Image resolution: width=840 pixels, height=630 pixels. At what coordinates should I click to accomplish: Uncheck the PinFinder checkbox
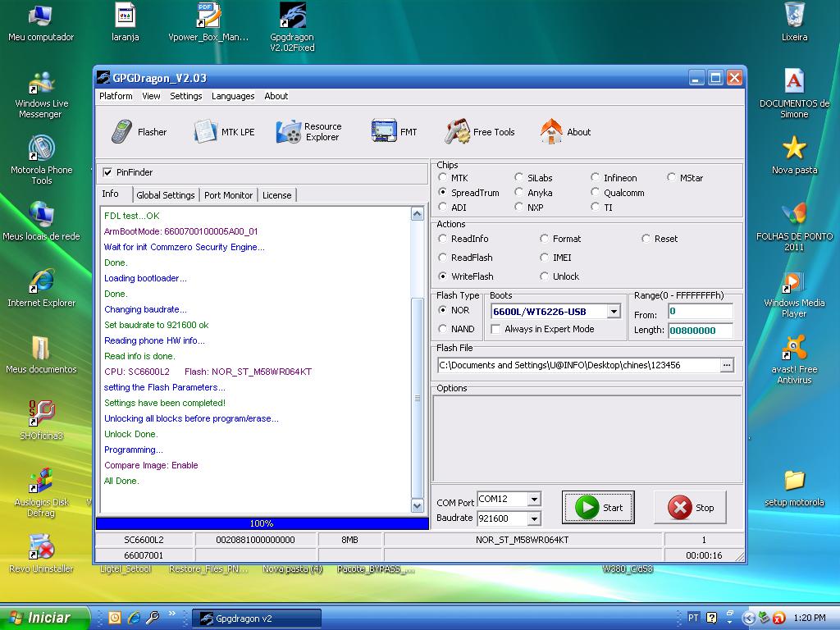[x=107, y=172]
